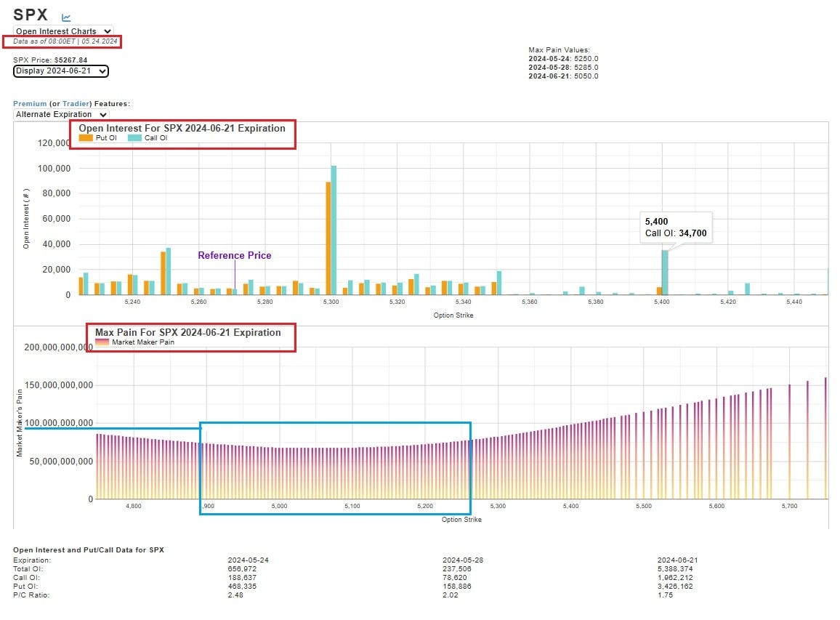Open the Open Interest Charts dropdown
Screen dimensions: 840x620
click(x=63, y=31)
